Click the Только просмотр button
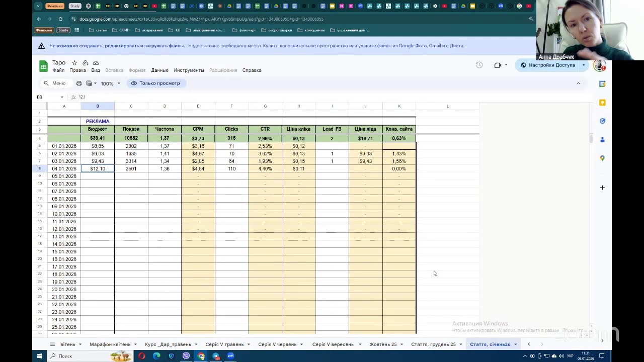The image size is (644, 362). 155,83
